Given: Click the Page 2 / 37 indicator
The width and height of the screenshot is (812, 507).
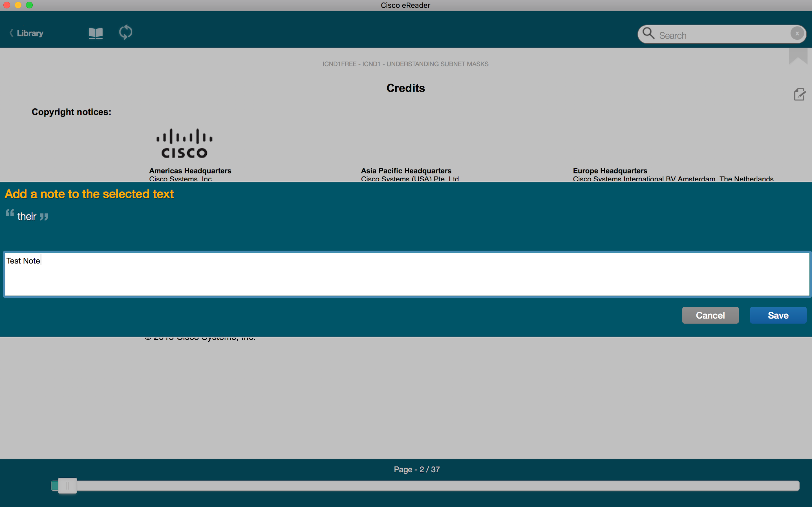Looking at the screenshot, I should [416, 470].
